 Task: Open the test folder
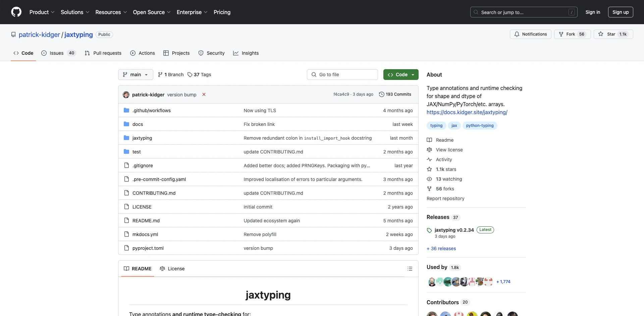[x=137, y=152]
